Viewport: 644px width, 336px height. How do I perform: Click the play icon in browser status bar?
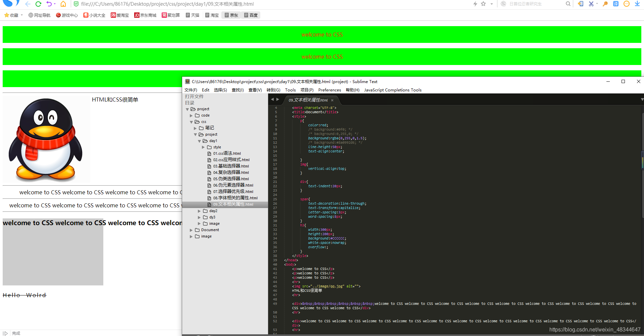click(x=5, y=333)
